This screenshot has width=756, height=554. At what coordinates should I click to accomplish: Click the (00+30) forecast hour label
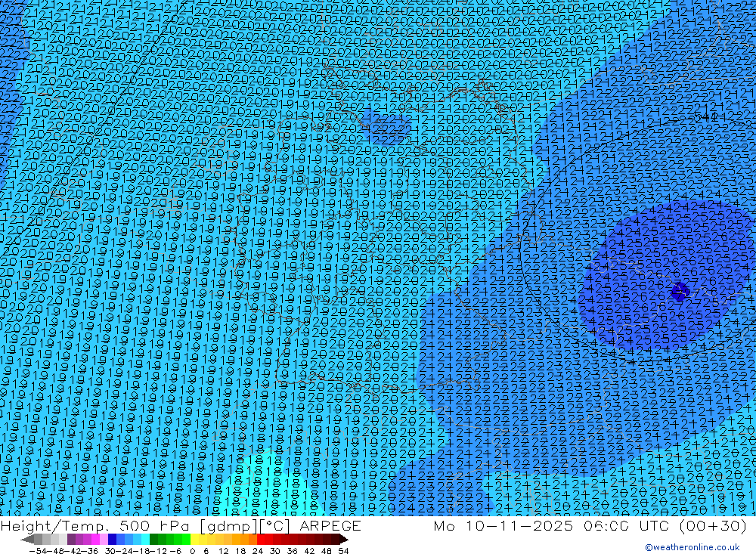coord(713,525)
